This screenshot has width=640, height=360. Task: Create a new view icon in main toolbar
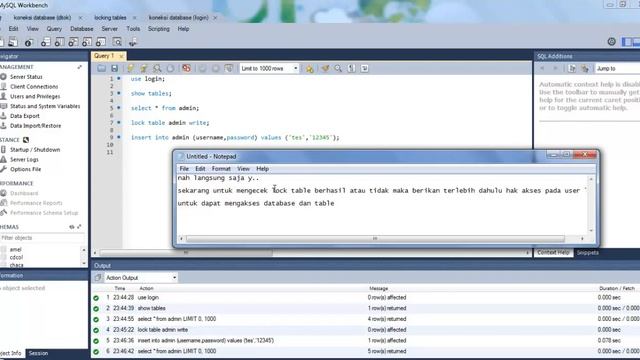[73, 42]
